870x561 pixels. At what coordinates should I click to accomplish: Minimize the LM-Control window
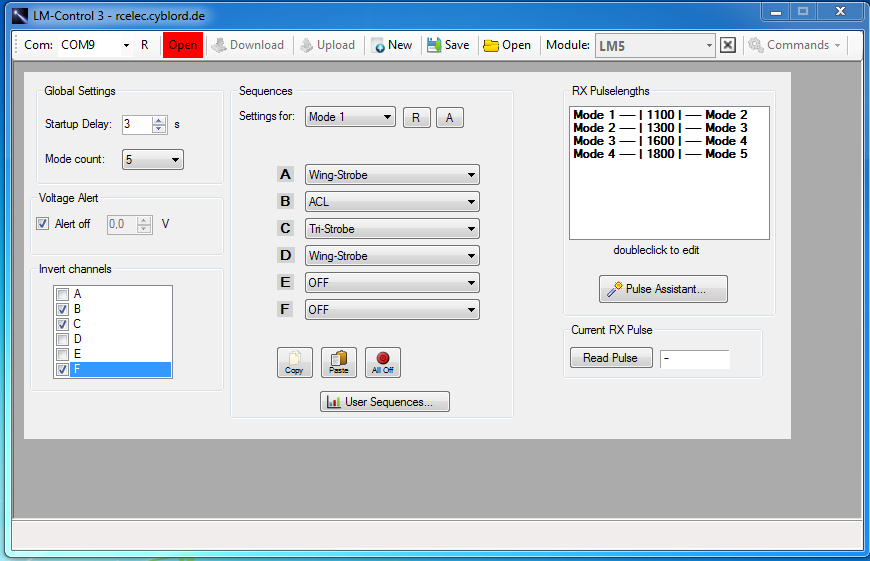tap(776, 12)
